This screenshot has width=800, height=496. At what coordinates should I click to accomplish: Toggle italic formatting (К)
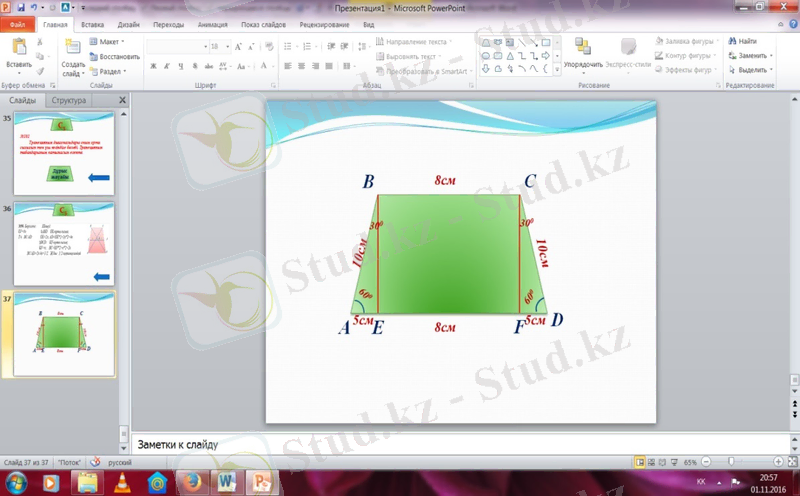[167, 66]
